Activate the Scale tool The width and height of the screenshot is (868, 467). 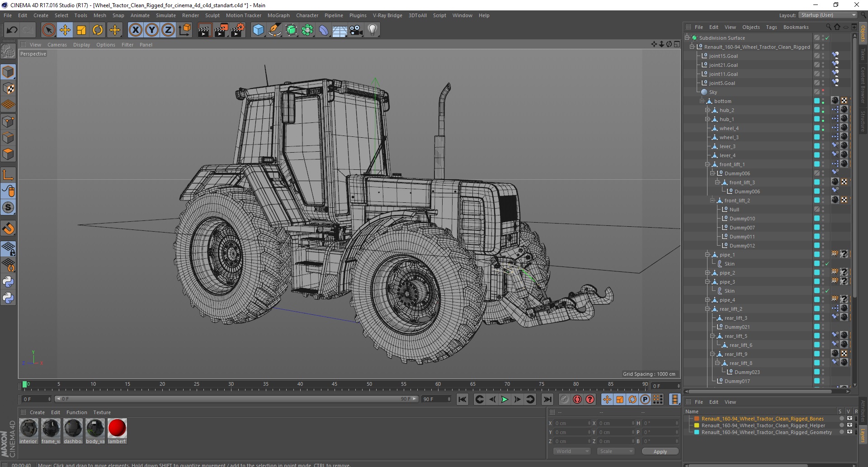(81, 30)
